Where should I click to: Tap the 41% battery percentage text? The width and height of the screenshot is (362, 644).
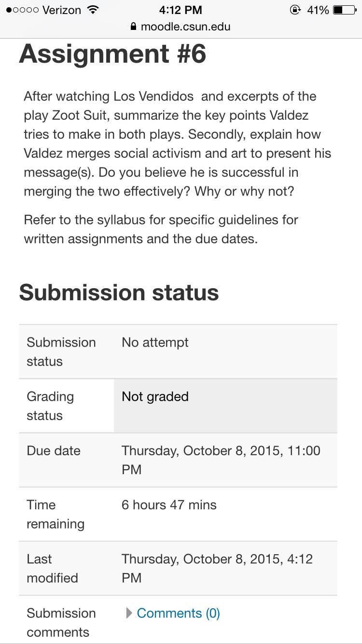tap(318, 10)
